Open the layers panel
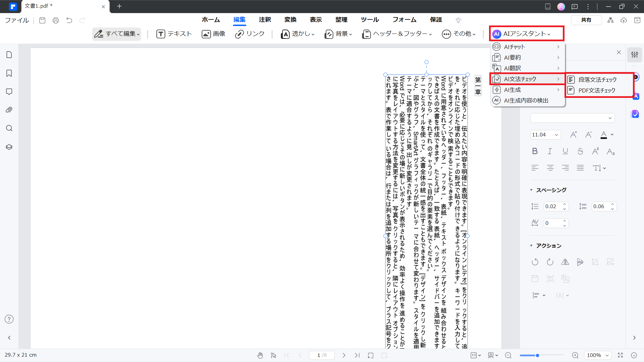This screenshot has width=644, height=362. click(x=9, y=147)
